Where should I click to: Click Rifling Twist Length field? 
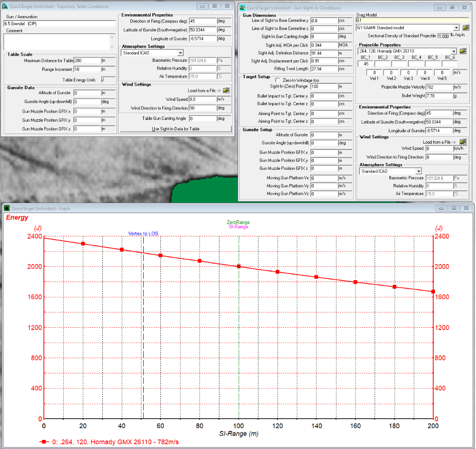(x=324, y=69)
